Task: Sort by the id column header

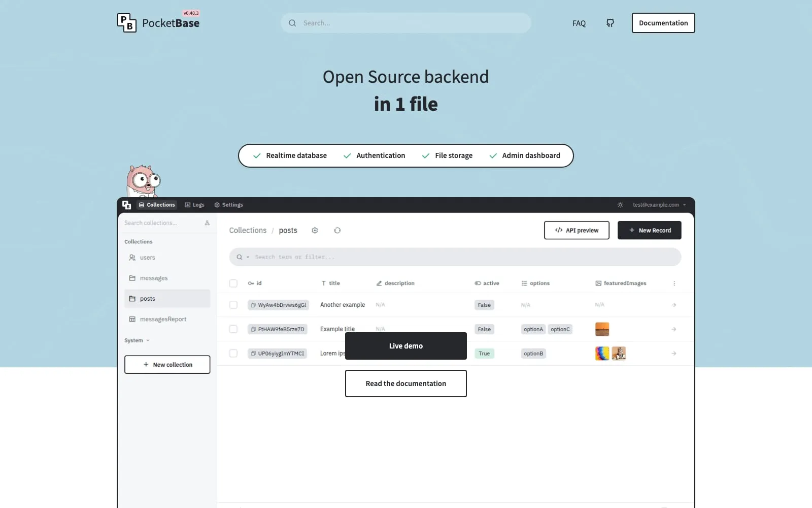Action: point(255,283)
